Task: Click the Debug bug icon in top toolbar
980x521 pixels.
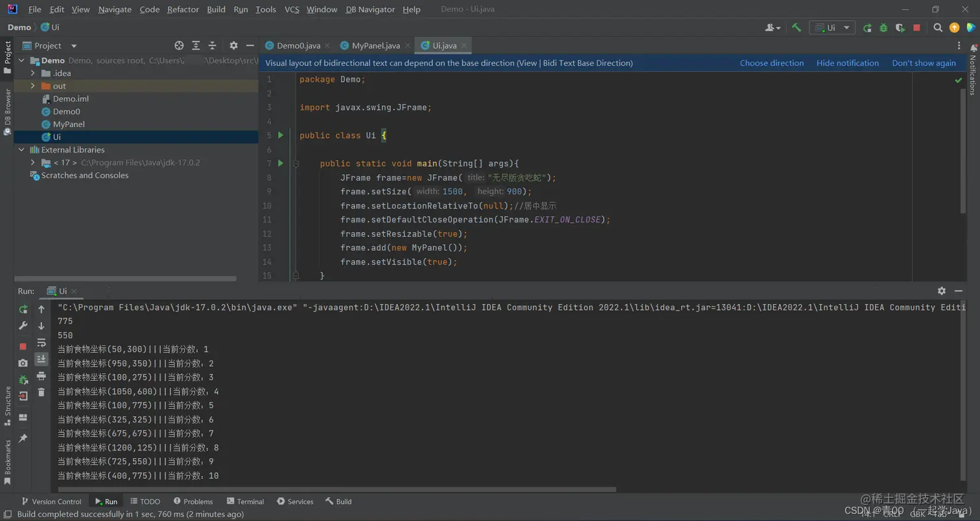Action: pyautogui.click(x=883, y=28)
